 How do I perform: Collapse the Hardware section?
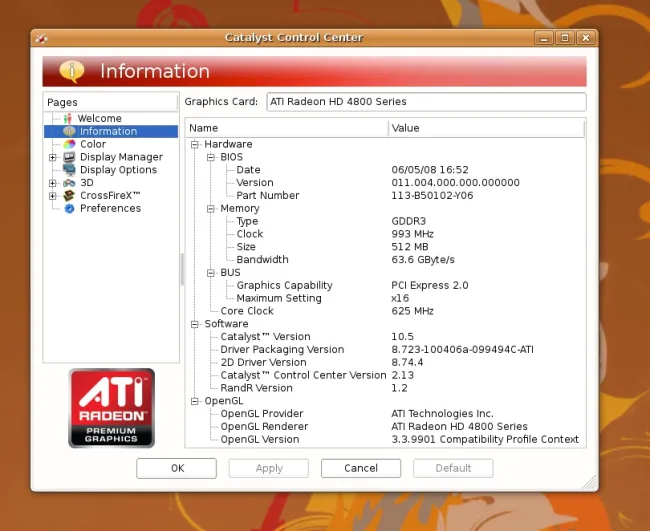coord(195,144)
